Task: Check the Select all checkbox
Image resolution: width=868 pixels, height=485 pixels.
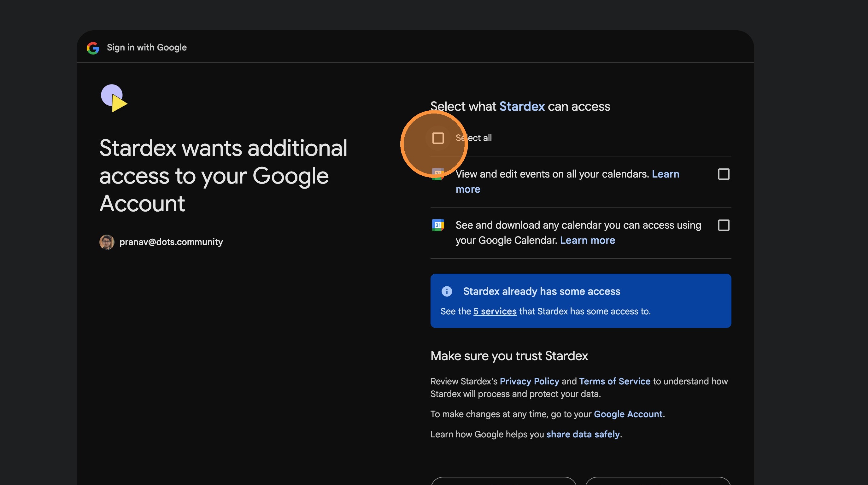Action: [x=438, y=138]
